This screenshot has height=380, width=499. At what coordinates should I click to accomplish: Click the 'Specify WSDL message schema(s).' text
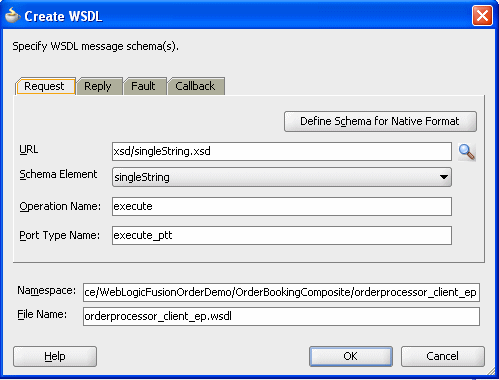[x=96, y=46]
